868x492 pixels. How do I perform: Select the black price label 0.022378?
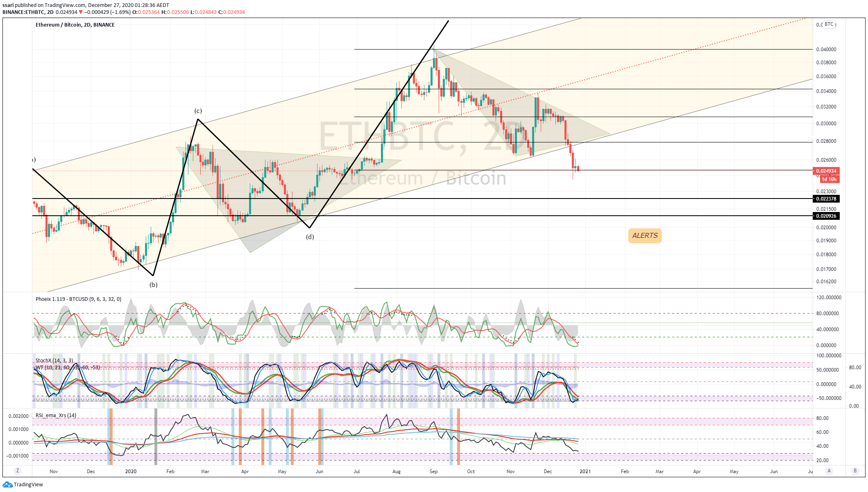[826, 199]
